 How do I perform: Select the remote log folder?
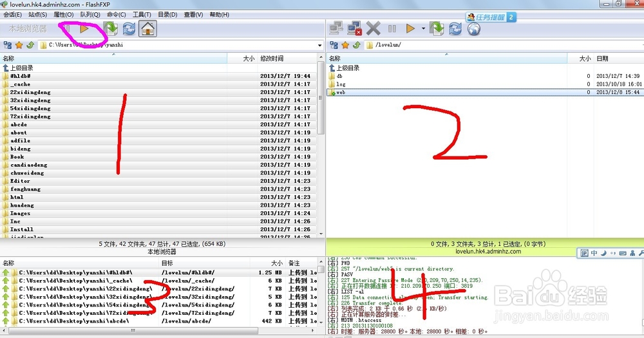(x=485, y=84)
